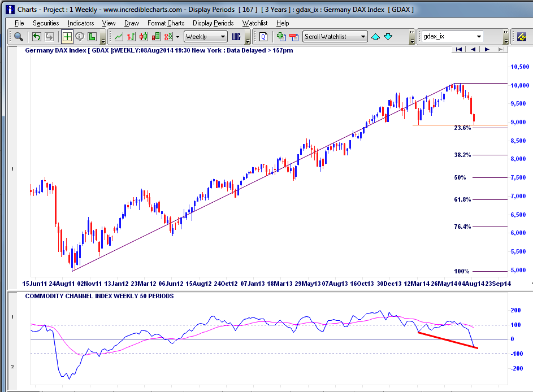Select the 76.4% Fibonacci retracement label
The height and width of the screenshot is (392, 533).
(462, 227)
